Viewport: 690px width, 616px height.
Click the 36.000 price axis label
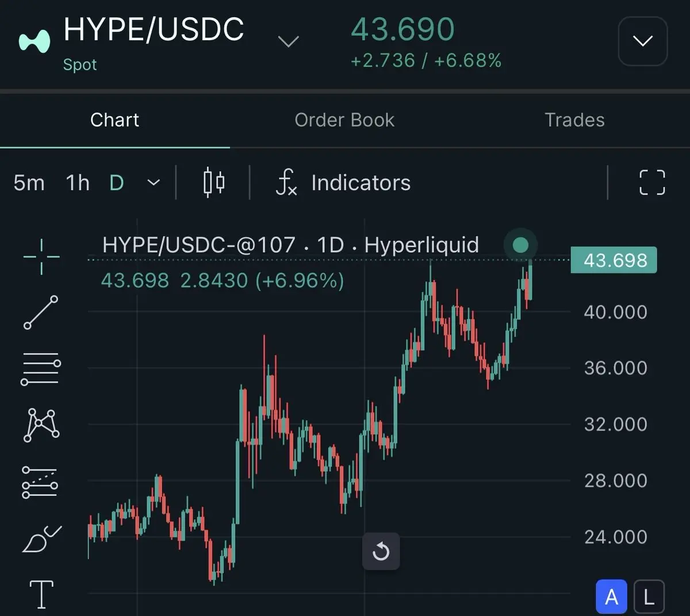[x=615, y=368]
